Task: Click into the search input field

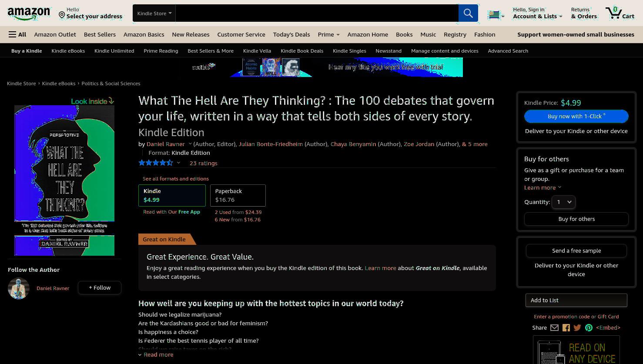Action: tap(317, 13)
